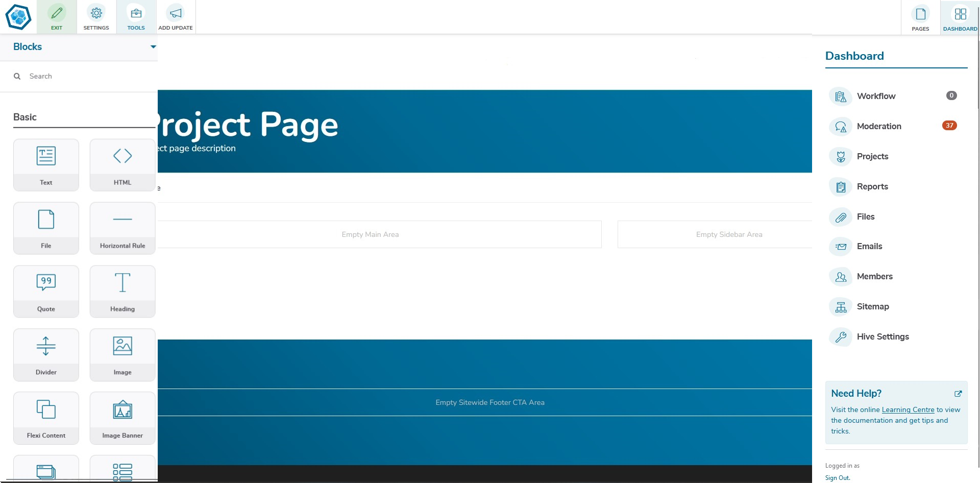Select the Text block
The width and height of the screenshot is (980, 483).
46,165
